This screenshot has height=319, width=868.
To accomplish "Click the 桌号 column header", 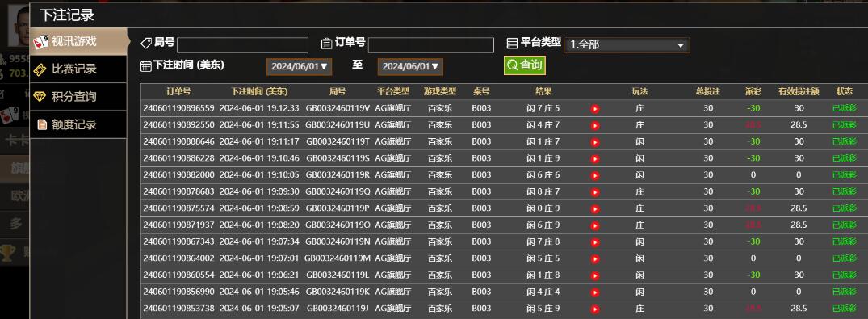I will [481, 91].
